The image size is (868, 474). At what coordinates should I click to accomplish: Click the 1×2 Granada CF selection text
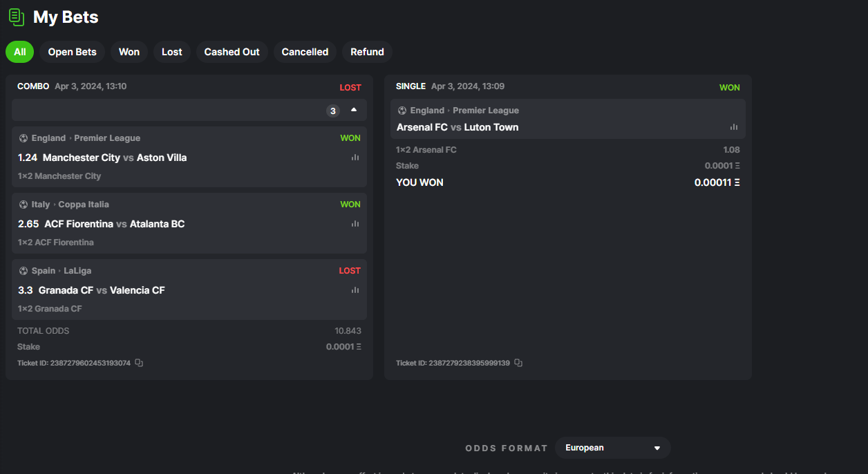pyautogui.click(x=50, y=309)
